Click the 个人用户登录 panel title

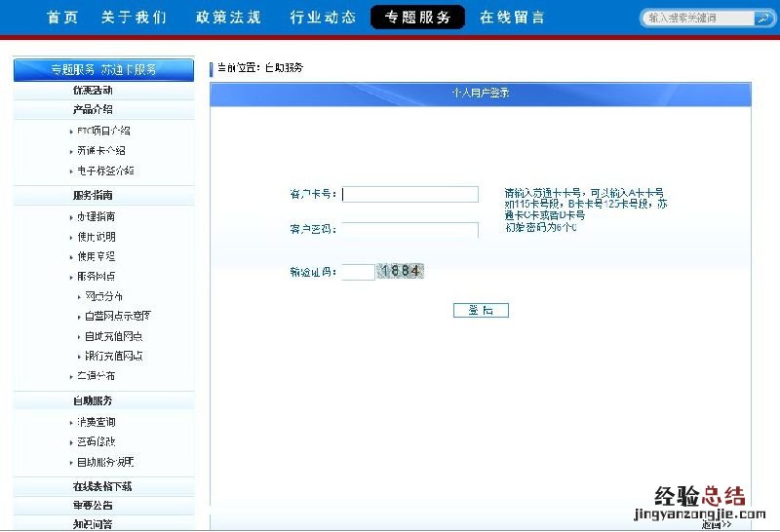[x=481, y=93]
